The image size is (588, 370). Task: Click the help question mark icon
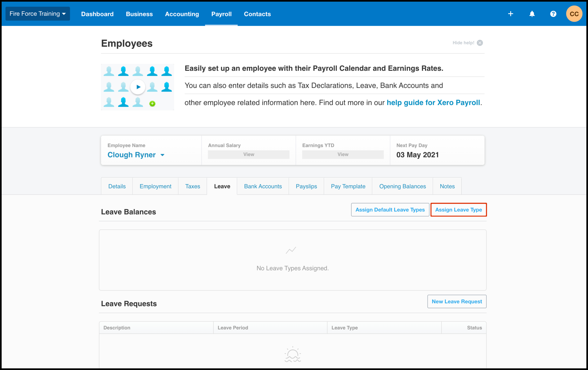pos(553,14)
